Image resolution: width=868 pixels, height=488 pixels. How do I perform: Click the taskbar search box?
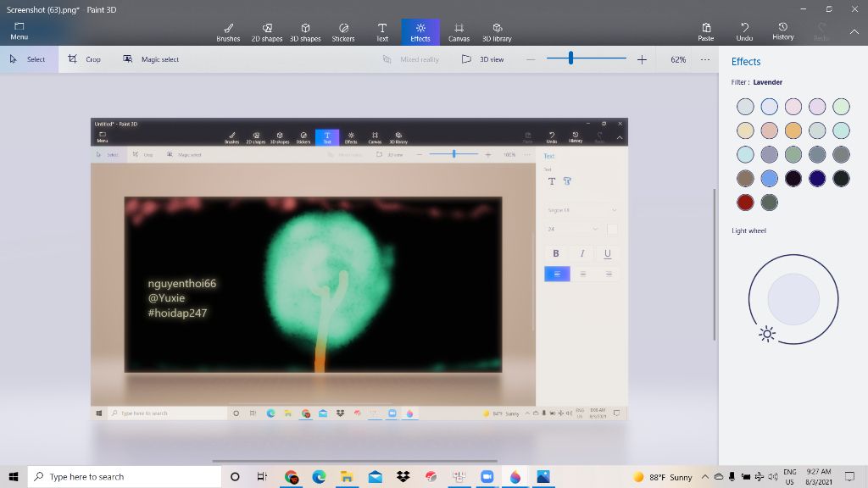pyautogui.click(x=125, y=476)
